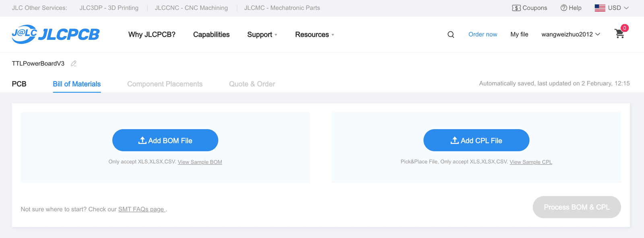Open the Quote & Order tab
This screenshot has width=644, height=238.
(x=252, y=84)
